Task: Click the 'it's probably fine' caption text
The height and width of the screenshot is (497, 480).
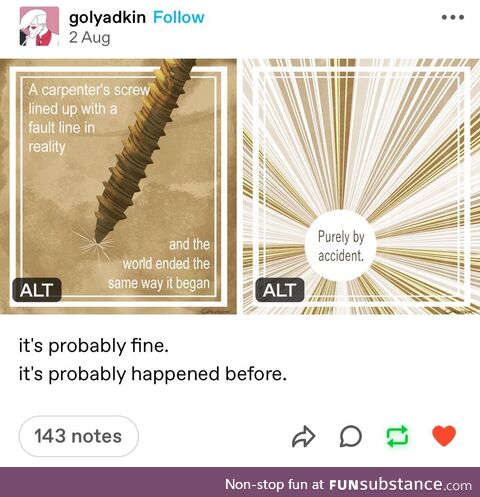Action: (94, 346)
